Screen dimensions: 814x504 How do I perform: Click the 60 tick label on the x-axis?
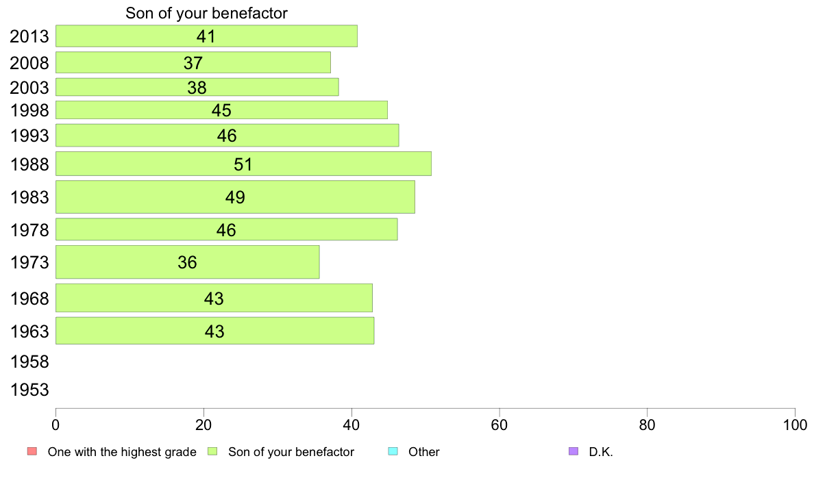(500, 425)
